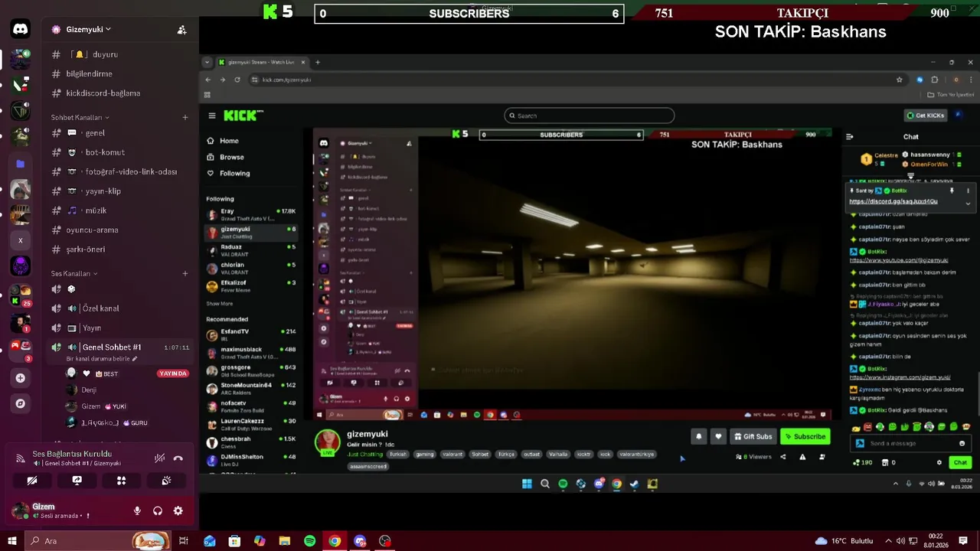Viewport: 980px width, 551px height.
Task: Click the YAYINDA live badge
Action: (x=172, y=373)
